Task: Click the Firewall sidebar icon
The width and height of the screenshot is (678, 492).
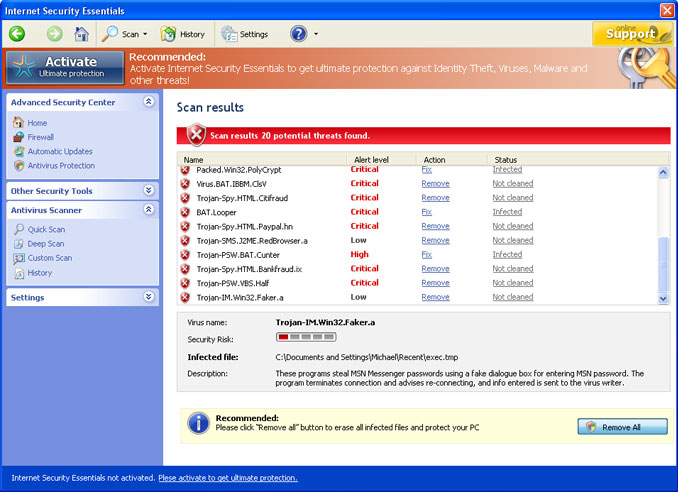Action: [x=19, y=137]
